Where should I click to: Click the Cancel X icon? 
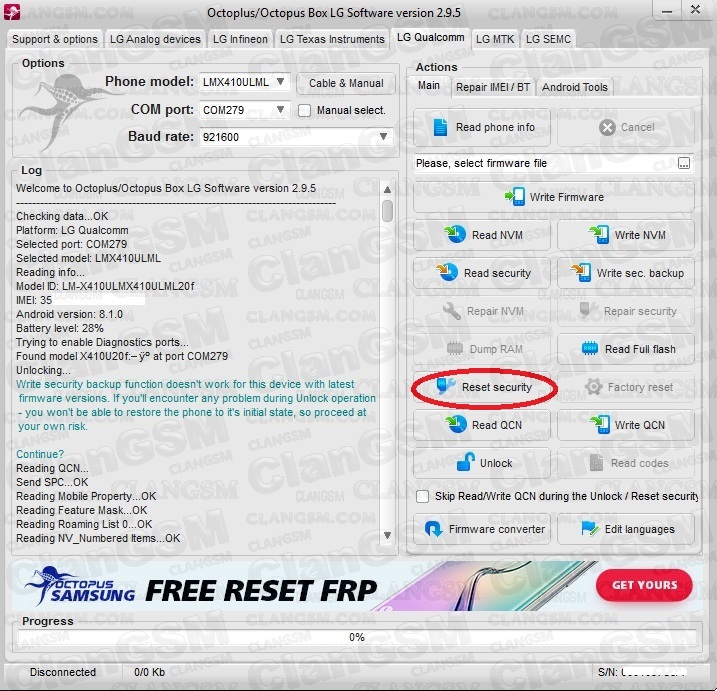pos(607,128)
